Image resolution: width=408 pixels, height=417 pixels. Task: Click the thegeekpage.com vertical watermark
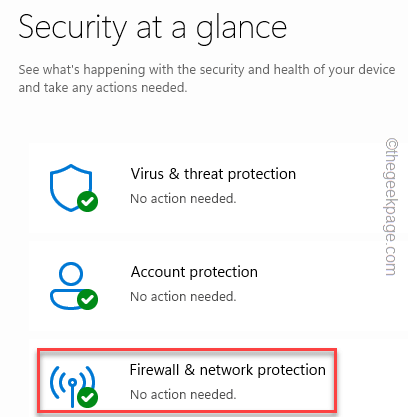pos(391,207)
